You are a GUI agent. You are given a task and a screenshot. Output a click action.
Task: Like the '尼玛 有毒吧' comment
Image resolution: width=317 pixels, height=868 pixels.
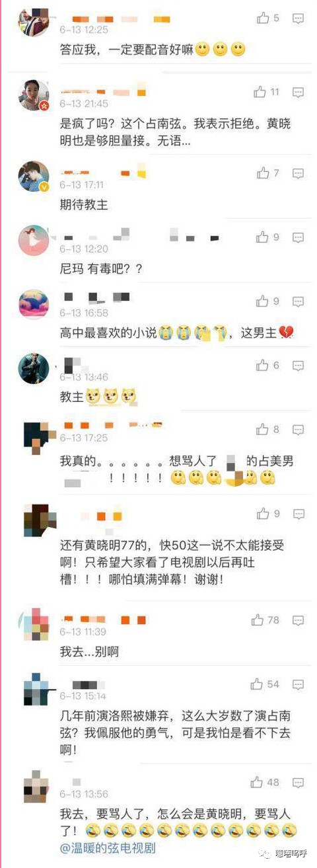(268, 237)
